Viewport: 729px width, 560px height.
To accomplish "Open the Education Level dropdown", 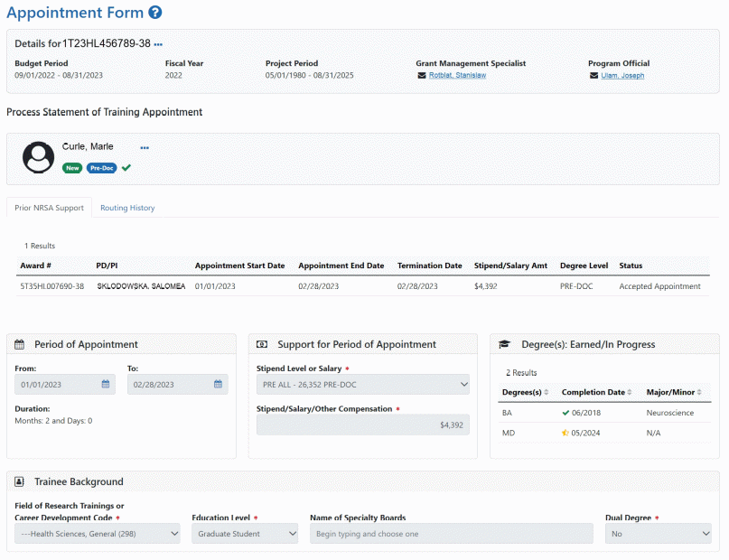I will (x=245, y=534).
